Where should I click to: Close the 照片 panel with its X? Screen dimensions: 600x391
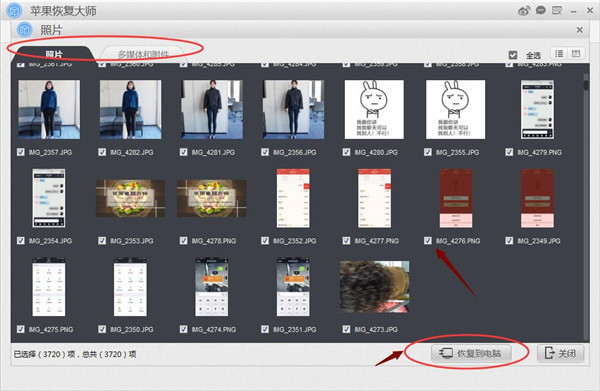click(x=579, y=30)
